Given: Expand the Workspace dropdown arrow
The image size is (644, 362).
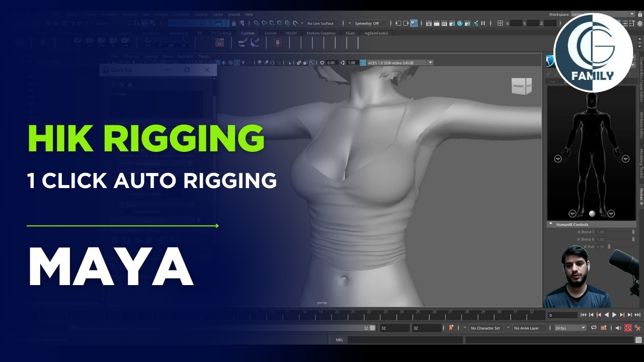Looking at the screenshot, I should click(632, 15).
